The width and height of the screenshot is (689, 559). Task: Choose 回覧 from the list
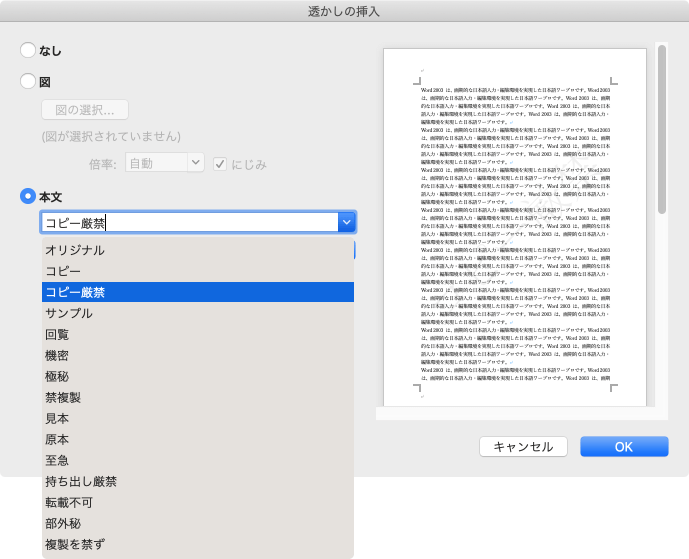click(198, 334)
